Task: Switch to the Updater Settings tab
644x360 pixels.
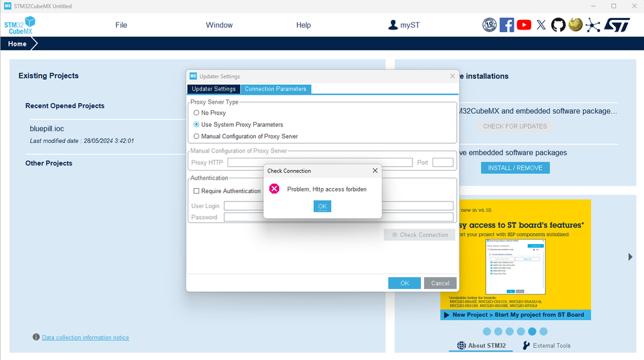Action: pyautogui.click(x=213, y=89)
